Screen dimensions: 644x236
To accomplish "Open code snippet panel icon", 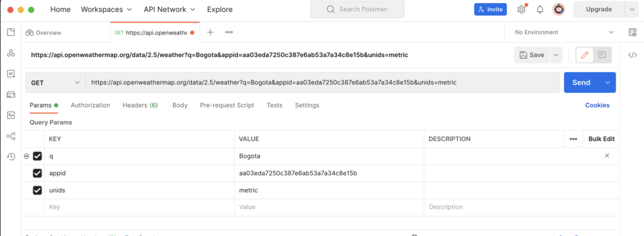I will (x=633, y=55).
